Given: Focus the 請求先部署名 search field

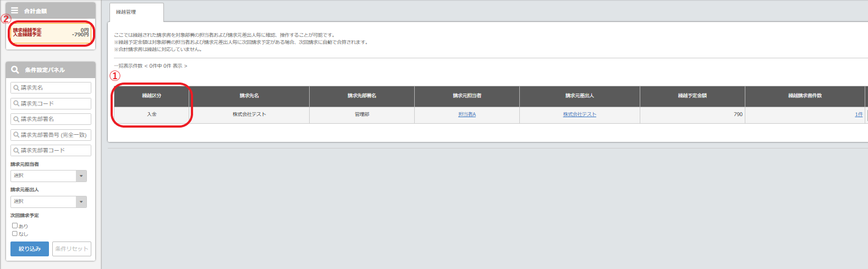Looking at the screenshot, I should click(x=51, y=119).
